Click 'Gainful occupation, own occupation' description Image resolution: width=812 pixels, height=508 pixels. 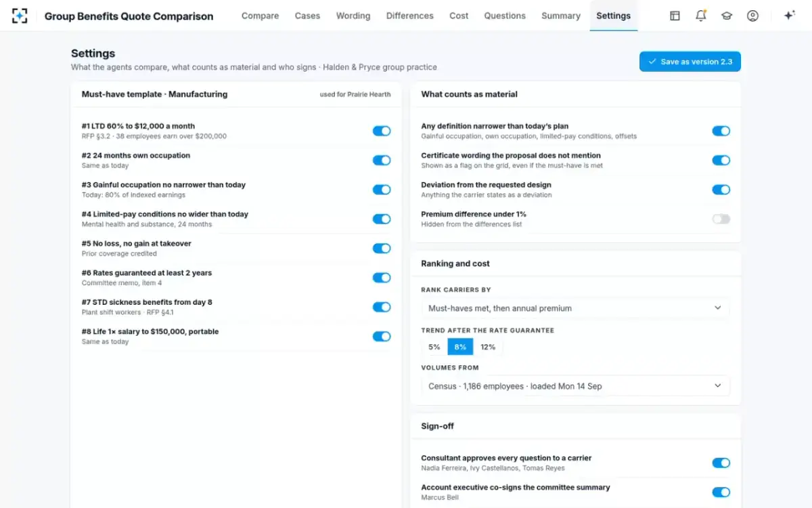pyautogui.click(x=529, y=136)
